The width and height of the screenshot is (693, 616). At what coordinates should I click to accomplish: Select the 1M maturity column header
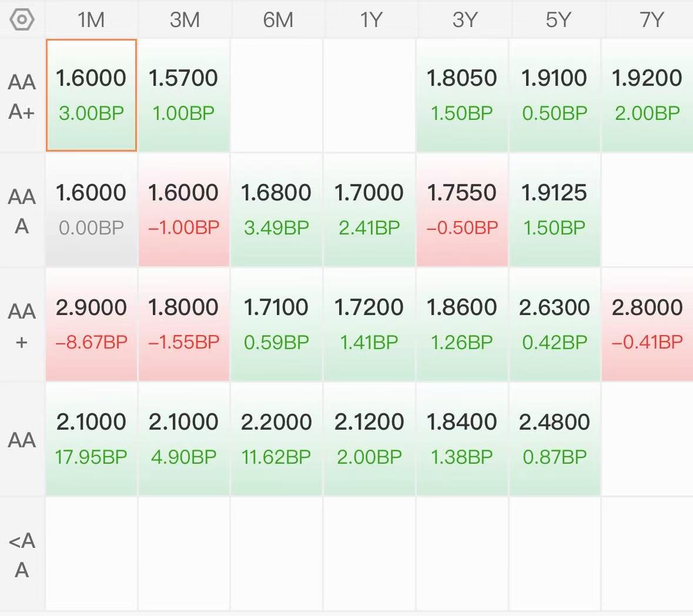(x=91, y=20)
